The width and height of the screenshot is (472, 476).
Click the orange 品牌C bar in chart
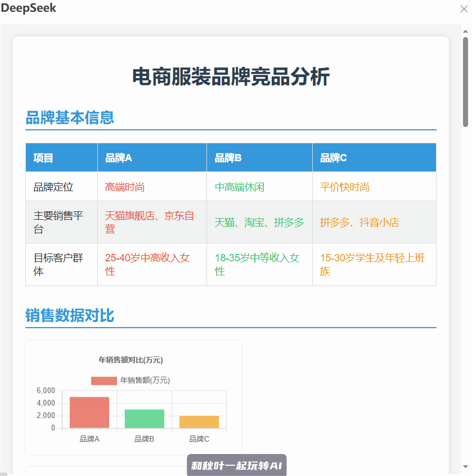pos(199,421)
